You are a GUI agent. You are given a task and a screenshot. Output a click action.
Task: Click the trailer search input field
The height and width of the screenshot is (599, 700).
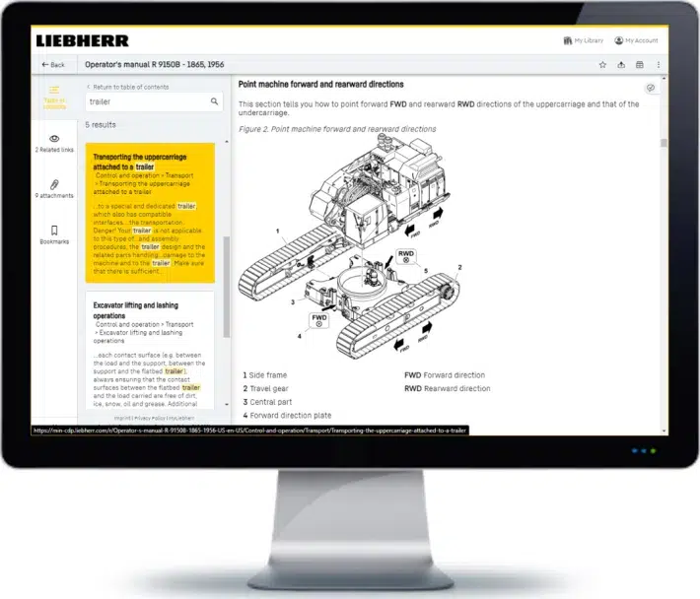pyautogui.click(x=146, y=101)
